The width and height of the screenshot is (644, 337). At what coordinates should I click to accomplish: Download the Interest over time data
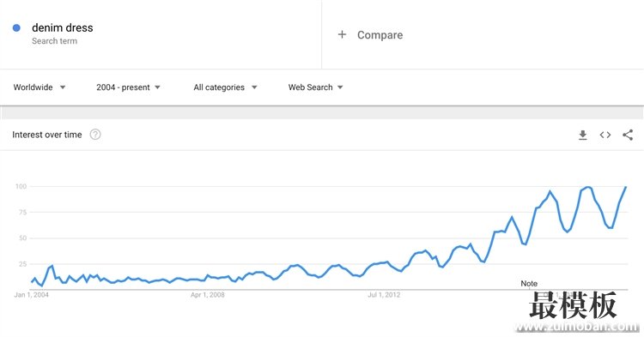tap(582, 135)
